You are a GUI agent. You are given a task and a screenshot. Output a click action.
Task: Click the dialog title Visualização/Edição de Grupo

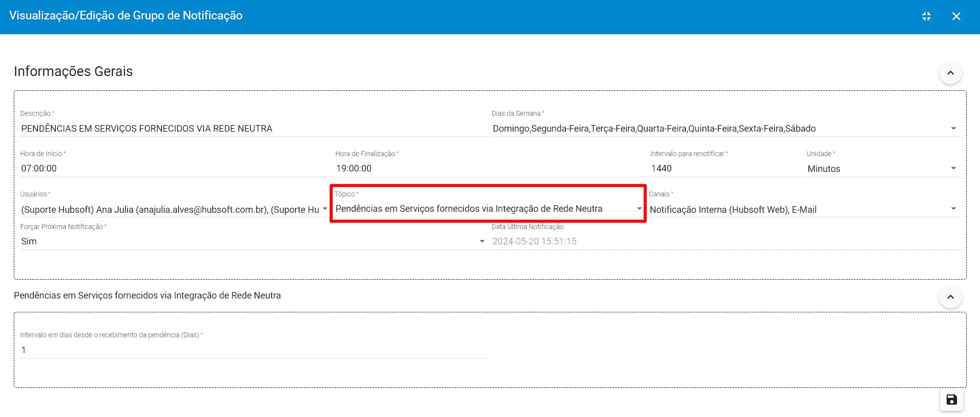126,16
